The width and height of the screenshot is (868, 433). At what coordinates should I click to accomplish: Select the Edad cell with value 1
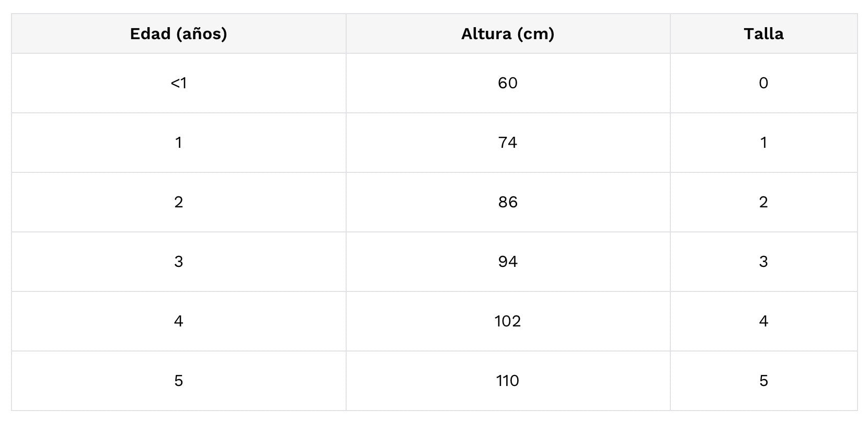click(x=178, y=143)
